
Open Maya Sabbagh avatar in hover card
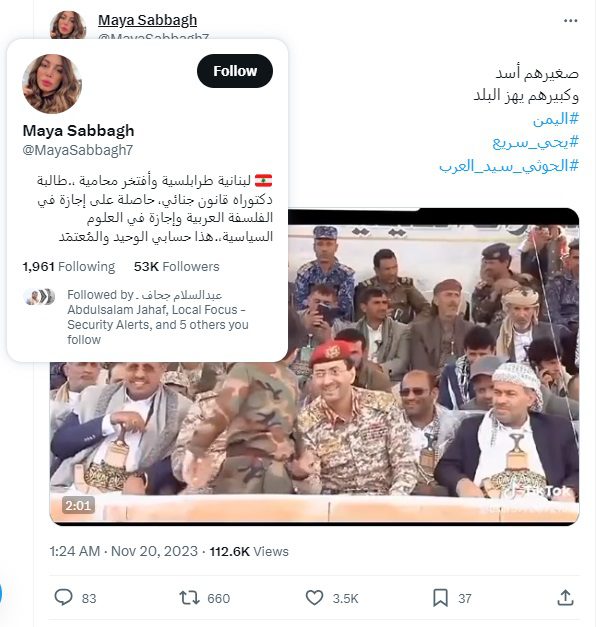point(52,84)
